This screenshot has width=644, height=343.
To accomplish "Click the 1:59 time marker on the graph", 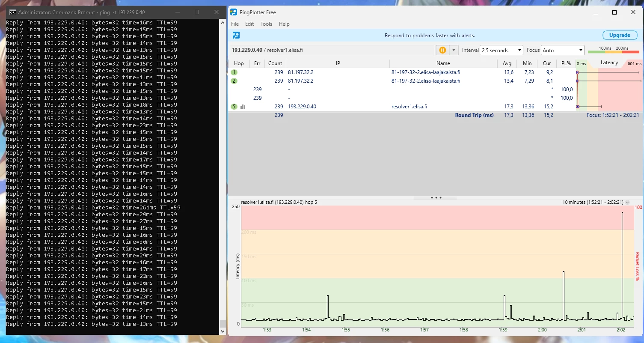I will point(503,330).
